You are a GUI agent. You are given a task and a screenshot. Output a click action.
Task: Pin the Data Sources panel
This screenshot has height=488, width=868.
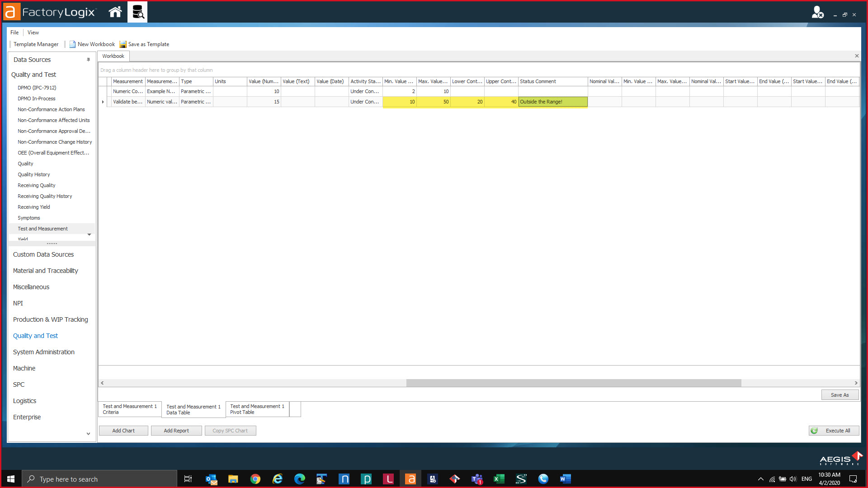click(88, 60)
